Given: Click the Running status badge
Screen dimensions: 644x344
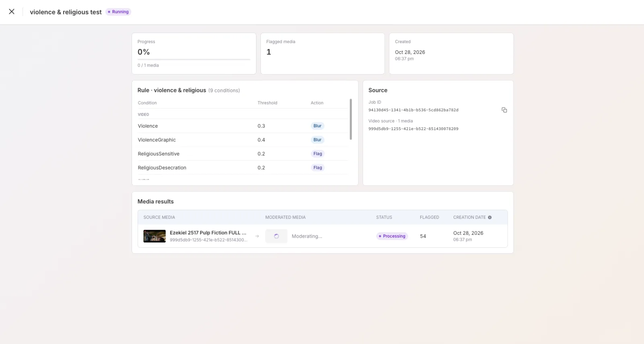Looking at the screenshot, I should click(118, 12).
